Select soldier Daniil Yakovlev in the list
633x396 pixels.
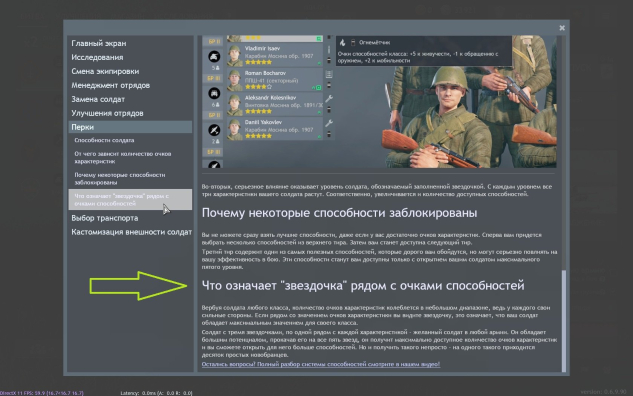tap(275, 129)
